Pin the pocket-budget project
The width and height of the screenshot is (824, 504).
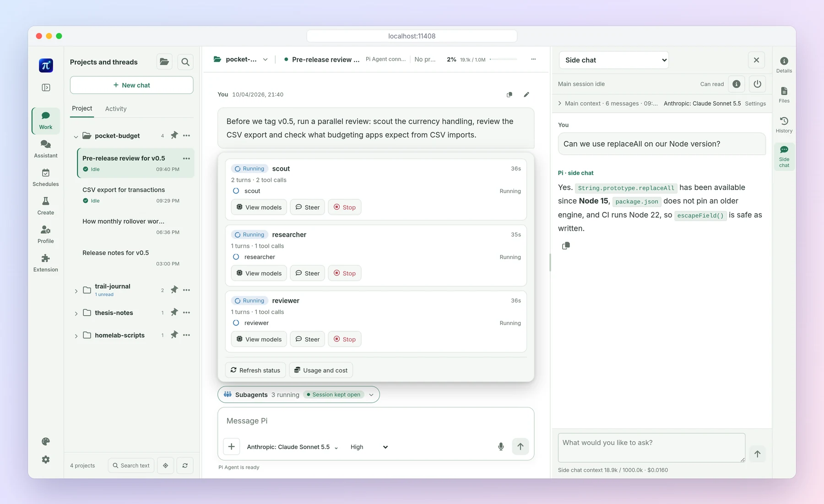click(174, 135)
